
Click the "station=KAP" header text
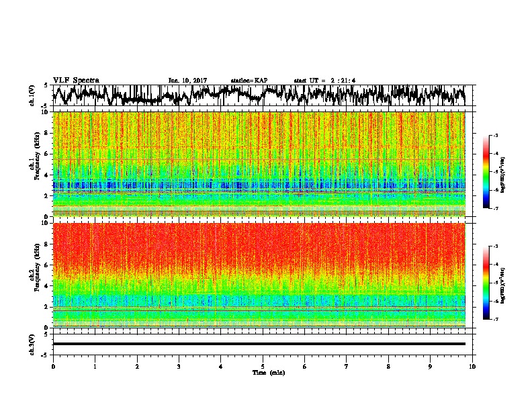[x=249, y=81]
